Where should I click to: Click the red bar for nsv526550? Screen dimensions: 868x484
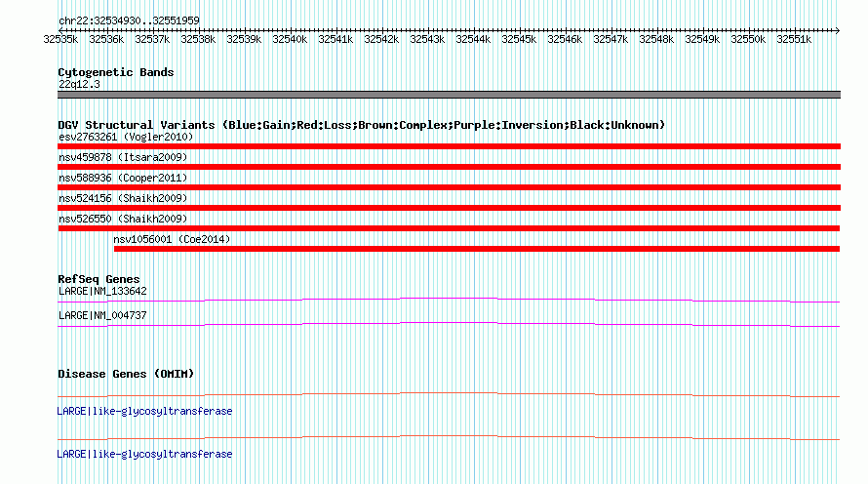[449, 228]
